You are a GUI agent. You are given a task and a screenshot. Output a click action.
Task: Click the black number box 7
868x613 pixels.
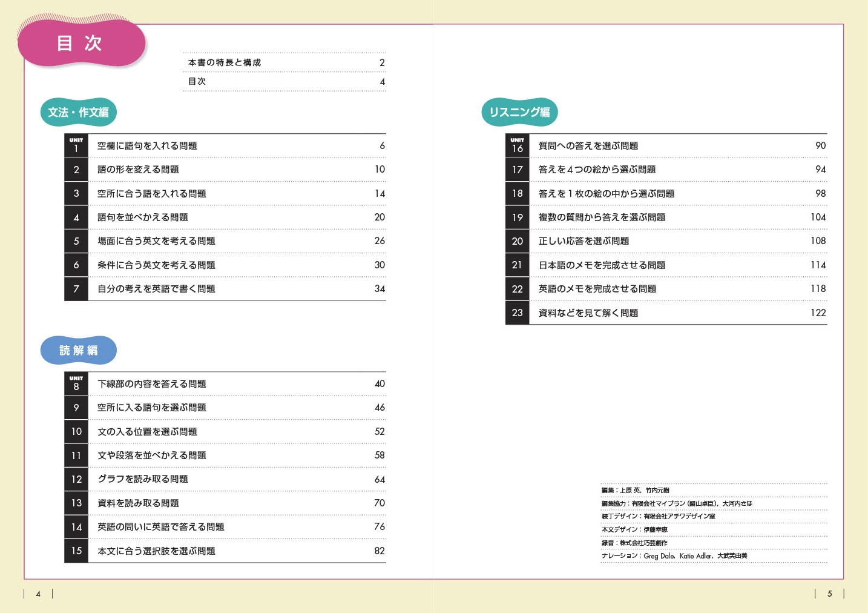(76, 289)
